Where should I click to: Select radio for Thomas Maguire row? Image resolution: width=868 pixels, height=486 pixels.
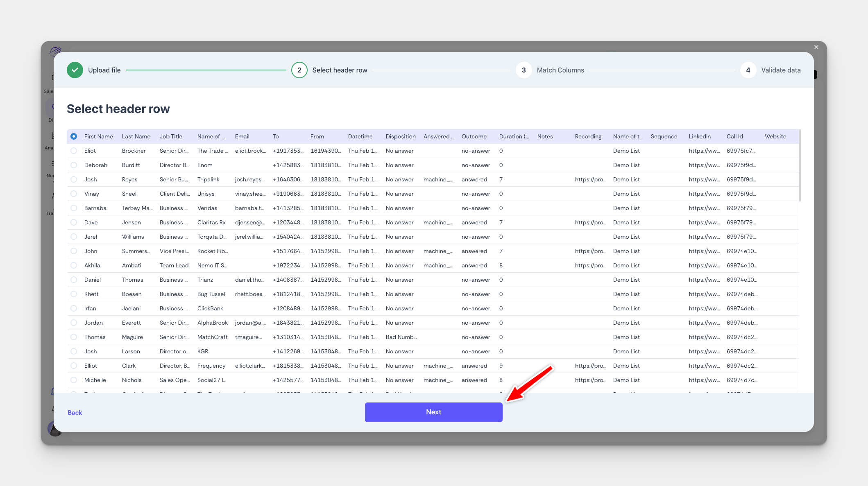(74, 337)
